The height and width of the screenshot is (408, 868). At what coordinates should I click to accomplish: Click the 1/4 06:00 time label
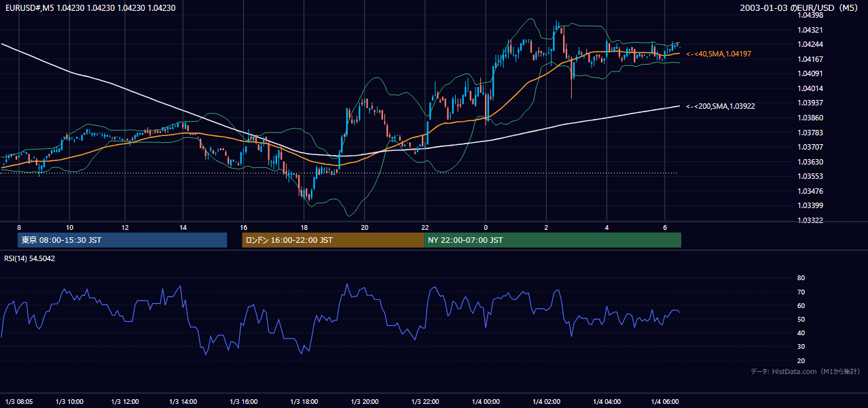pyautogui.click(x=665, y=402)
